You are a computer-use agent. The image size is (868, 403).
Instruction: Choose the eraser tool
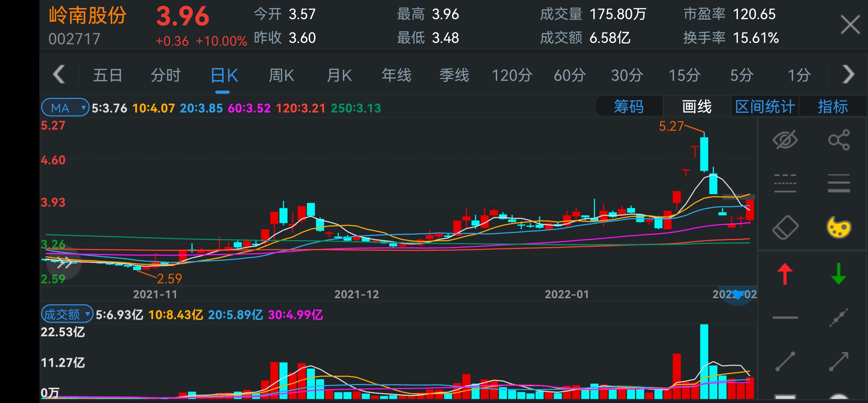click(785, 227)
